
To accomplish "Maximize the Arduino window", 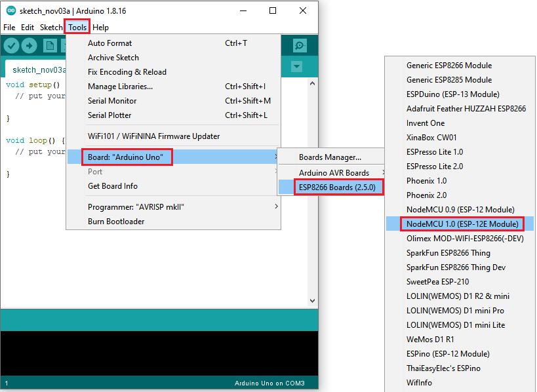I will coord(273,11).
